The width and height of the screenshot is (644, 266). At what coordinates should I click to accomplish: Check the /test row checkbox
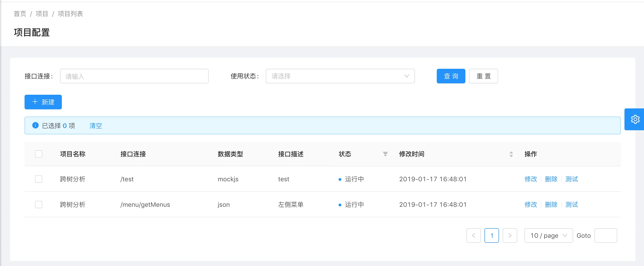[38, 179]
